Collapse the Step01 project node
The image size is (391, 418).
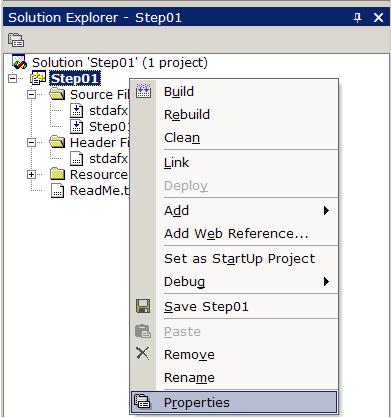[12, 79]
